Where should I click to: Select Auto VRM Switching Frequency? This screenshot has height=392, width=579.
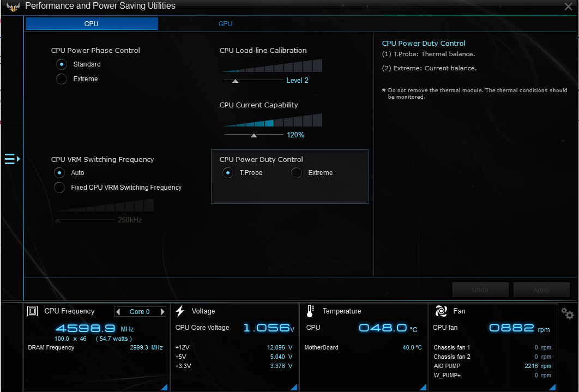point(59,173)
